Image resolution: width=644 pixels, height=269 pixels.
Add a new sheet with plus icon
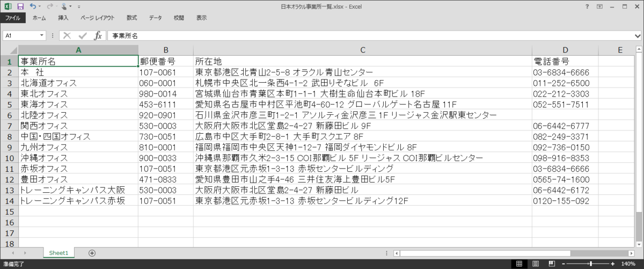point(92,253)
